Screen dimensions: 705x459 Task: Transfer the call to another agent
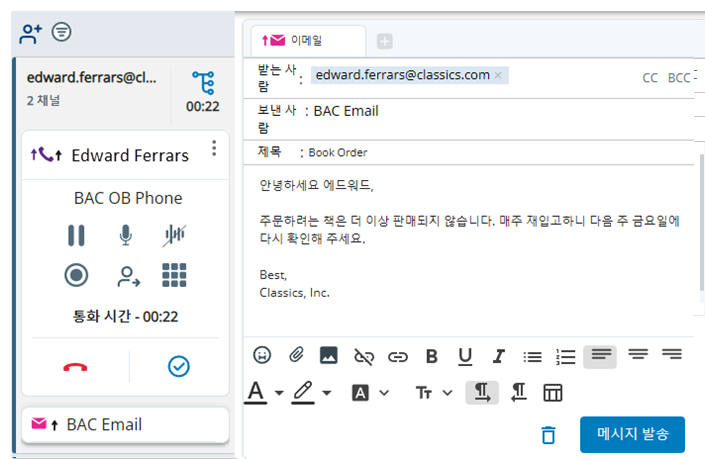coord(128,276)
